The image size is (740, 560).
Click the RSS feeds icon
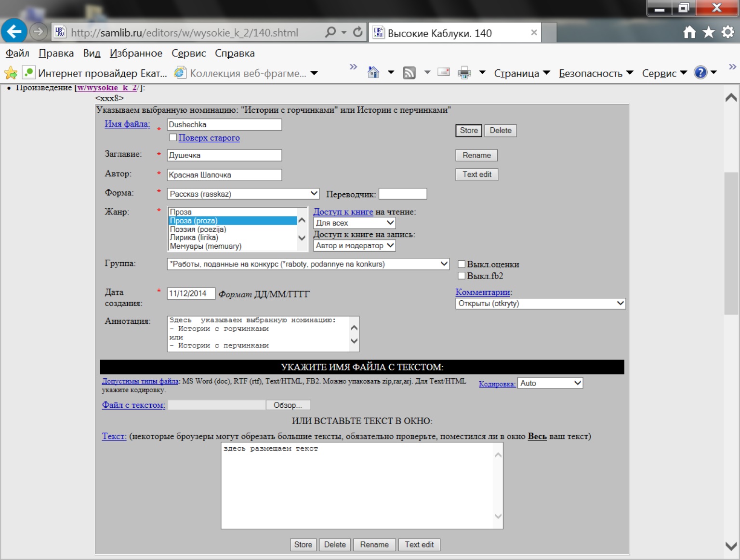409,73
